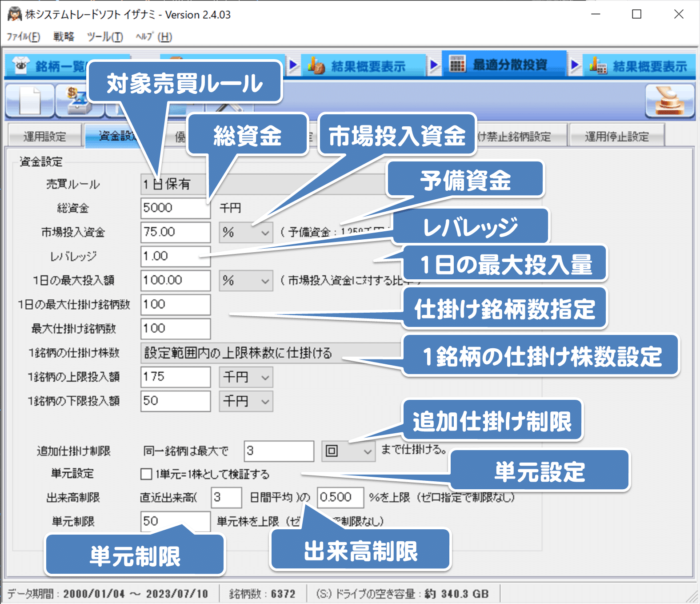Open the 戦略 menu
Image resolution: width=700 pixels, height=604 pixels.
(64, 36)
